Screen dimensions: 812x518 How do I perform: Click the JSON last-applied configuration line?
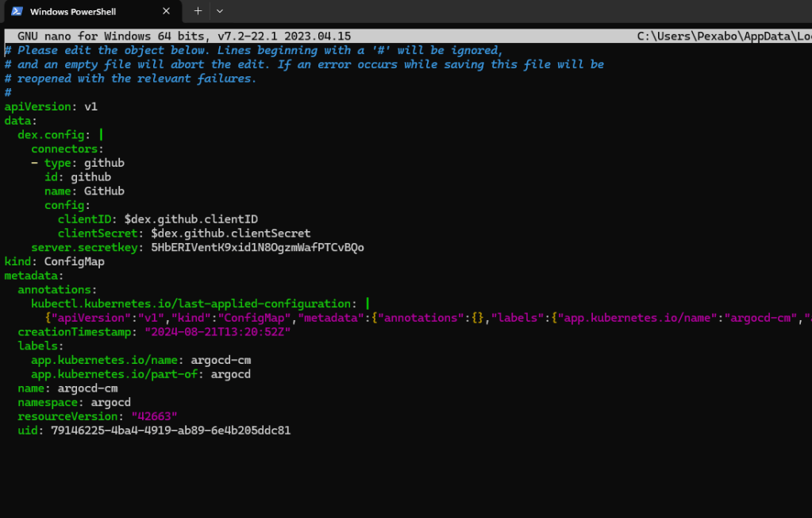429,318
